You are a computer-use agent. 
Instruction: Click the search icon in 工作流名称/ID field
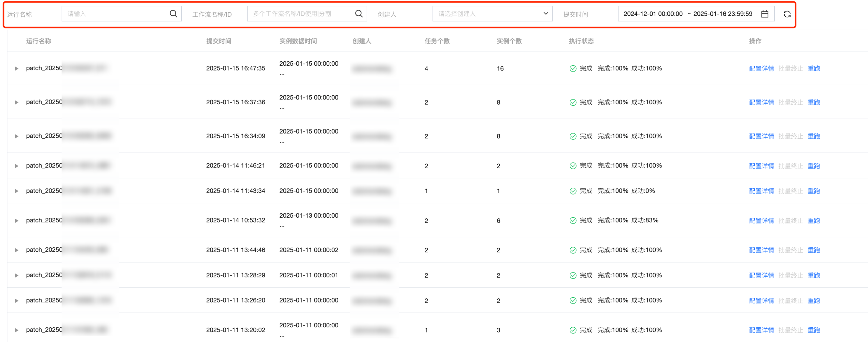point(359,14)
